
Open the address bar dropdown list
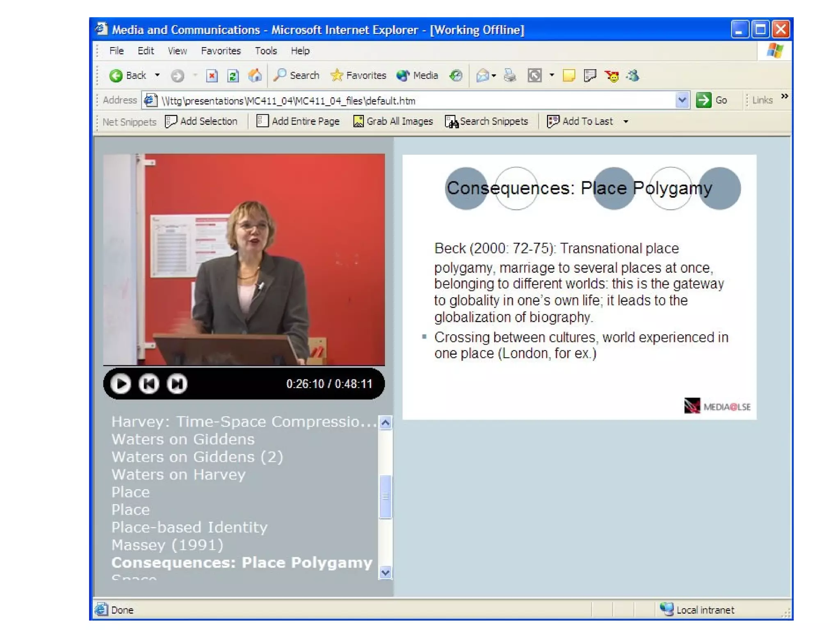[682, 100]
